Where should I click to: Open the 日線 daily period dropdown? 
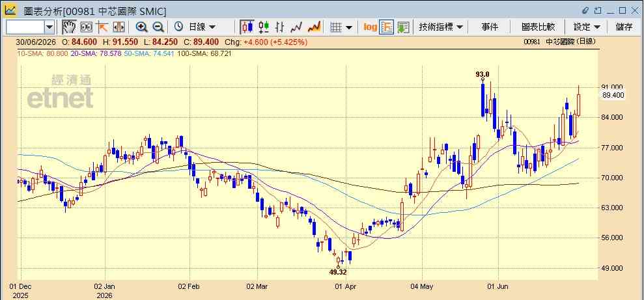coord(201,27)
